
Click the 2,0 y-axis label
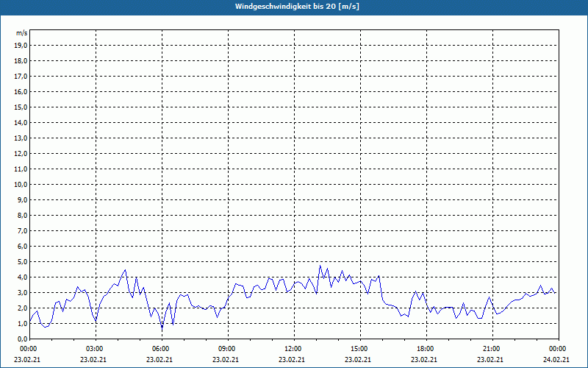tap(22, 308)
